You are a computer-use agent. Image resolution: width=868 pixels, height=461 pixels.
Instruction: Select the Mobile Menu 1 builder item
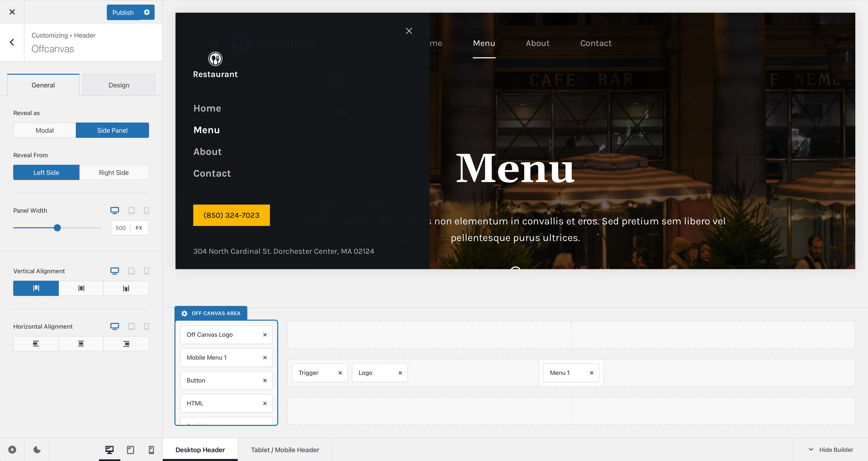[226, 358]
